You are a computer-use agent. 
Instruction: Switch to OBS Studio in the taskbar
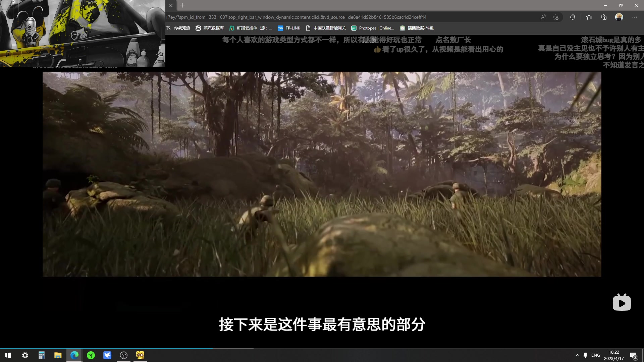124,355
